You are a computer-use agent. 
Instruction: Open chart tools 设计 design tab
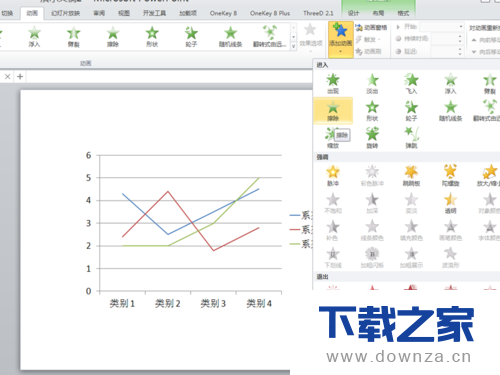[353, 13]
